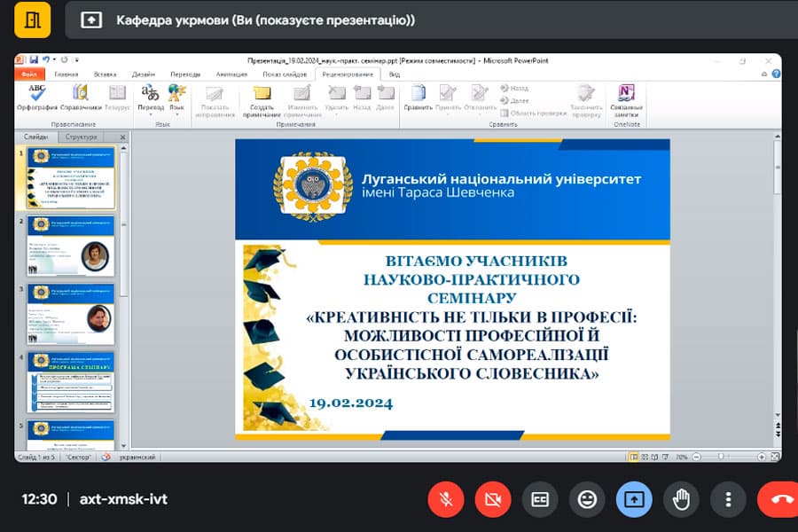Click Закончить проверку to end review
The image size is (798, 532).
(586, 99)
